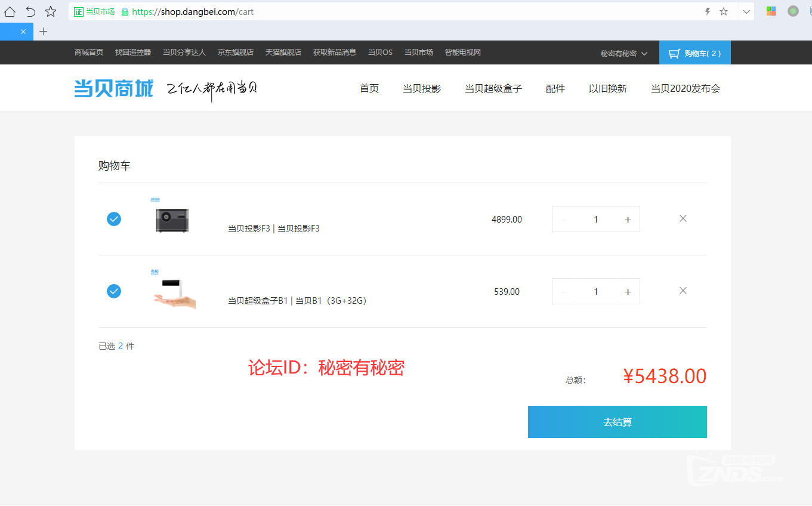The height and width of the screenshot is (506, 812).
Task: Click the 当贝投影F3 product name
Action: pyautogui.click(x=274, y=228)
